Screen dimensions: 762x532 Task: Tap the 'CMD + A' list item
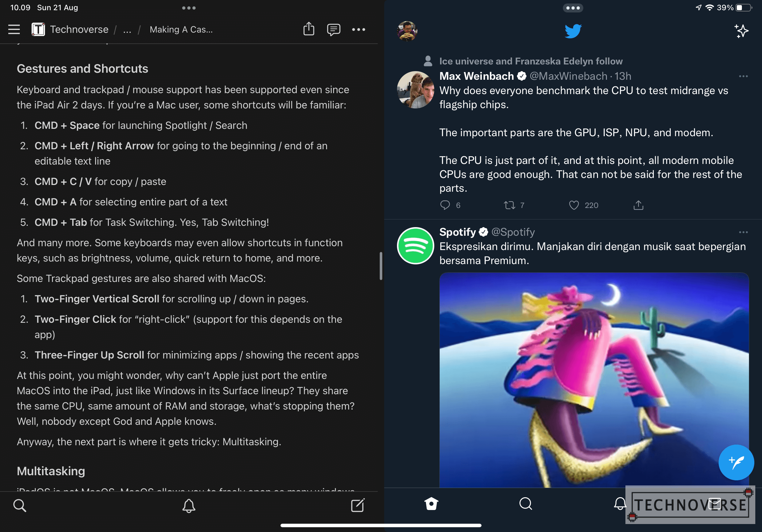point(131,202)
